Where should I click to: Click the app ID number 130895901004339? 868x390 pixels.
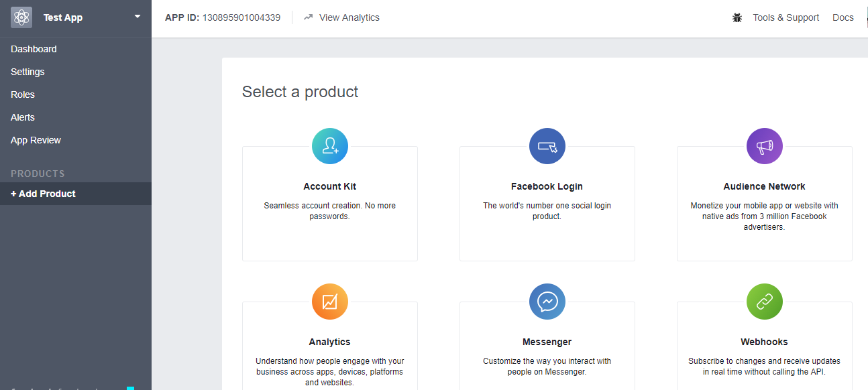(241, 17)
